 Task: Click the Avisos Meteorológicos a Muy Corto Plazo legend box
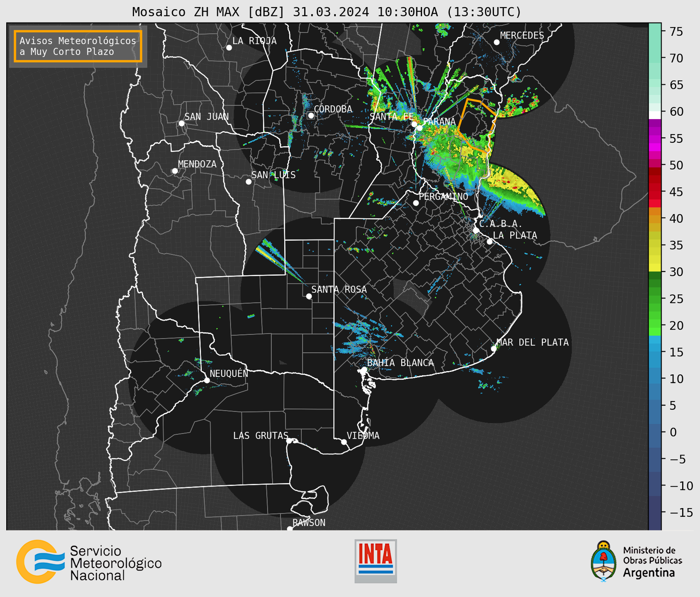pyautogui.click(x=78, y=46)
